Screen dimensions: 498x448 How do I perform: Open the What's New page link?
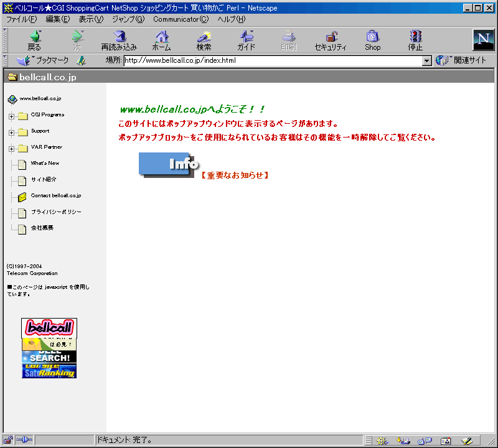click(x=45, y=163)
